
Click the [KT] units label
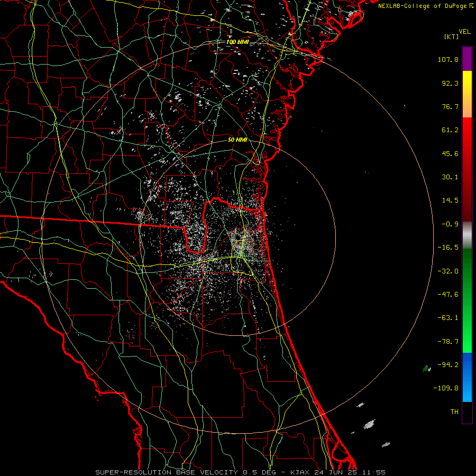tap(452, 36)
